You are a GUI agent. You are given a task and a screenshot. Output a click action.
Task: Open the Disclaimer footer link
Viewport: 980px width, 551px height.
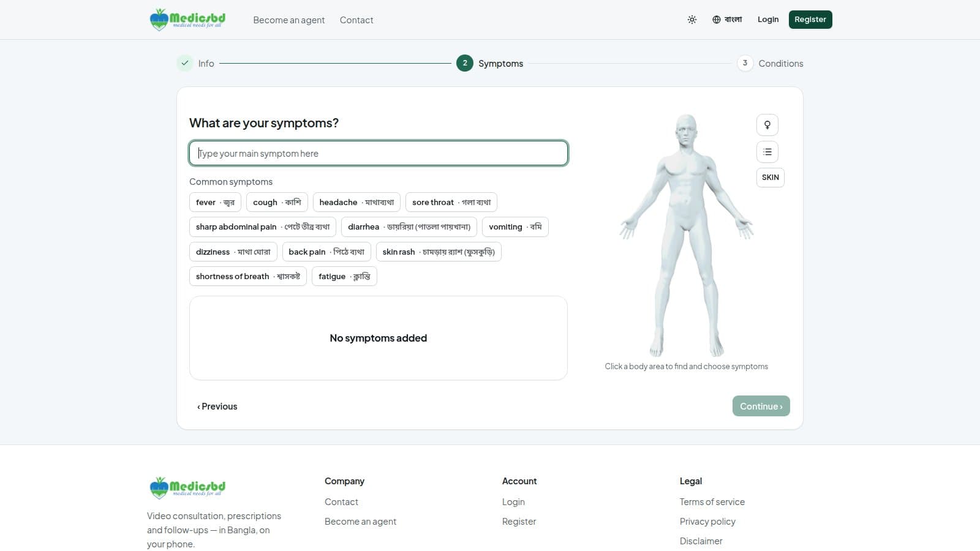tap(701, 541)
